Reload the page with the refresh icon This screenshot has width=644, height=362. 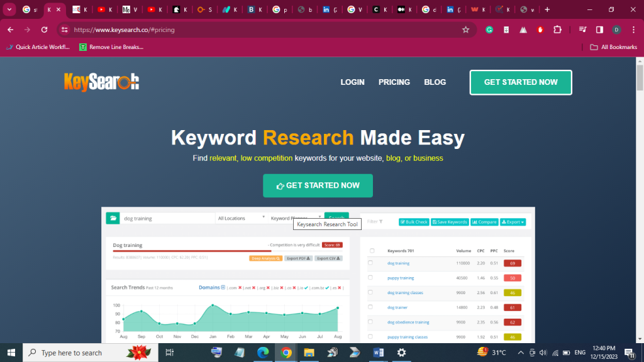[44, 30]
